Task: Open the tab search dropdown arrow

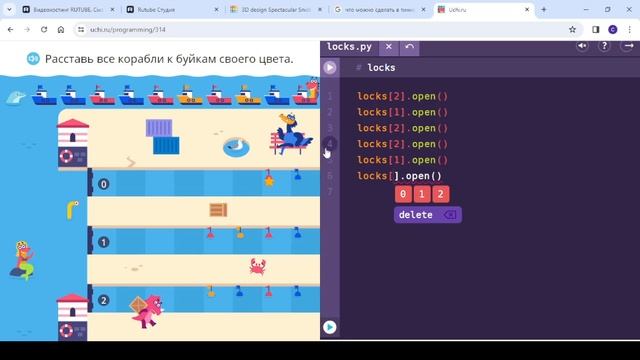Action: (9, 9)
